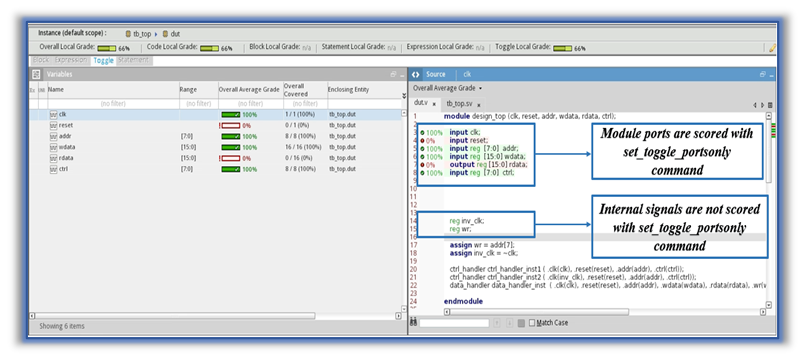This screenshot has height=360, width=805.
Task: Click the signal icon beside clk
Action: (x=53, y=115)
